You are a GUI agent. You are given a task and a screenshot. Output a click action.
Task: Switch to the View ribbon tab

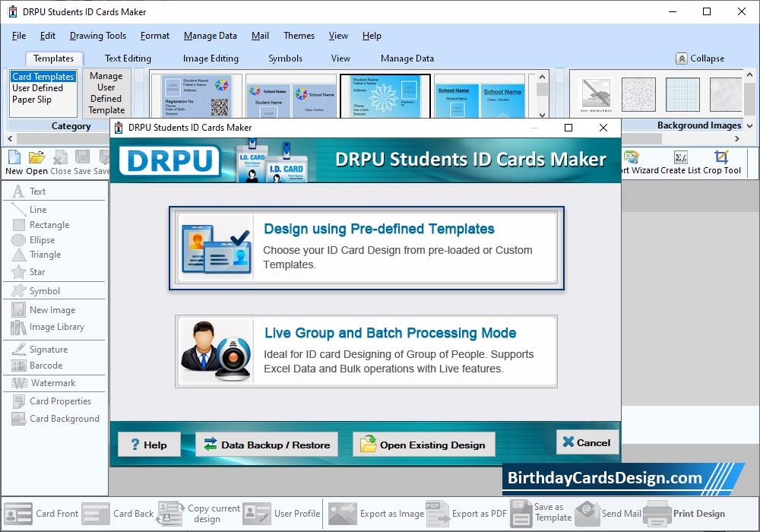(340, 59)
